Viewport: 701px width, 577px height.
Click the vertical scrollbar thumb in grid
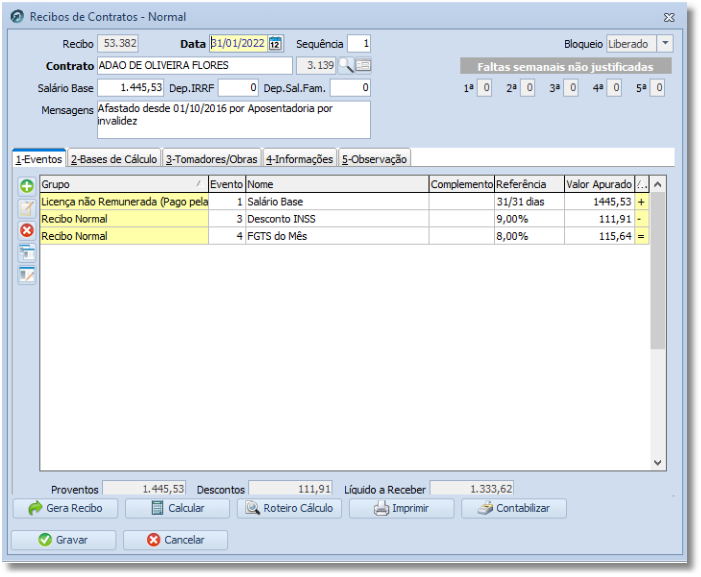(x=658, y=271)
